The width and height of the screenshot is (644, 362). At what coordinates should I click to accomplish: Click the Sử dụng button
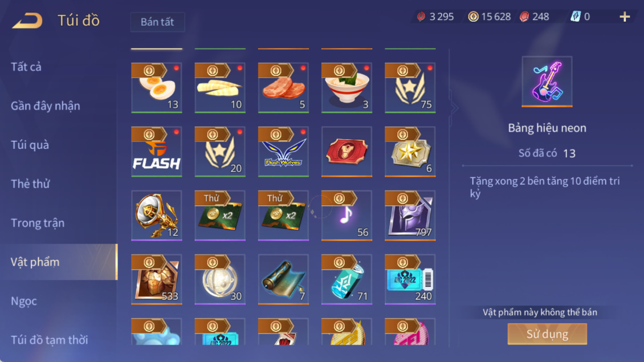click(547, 333)
